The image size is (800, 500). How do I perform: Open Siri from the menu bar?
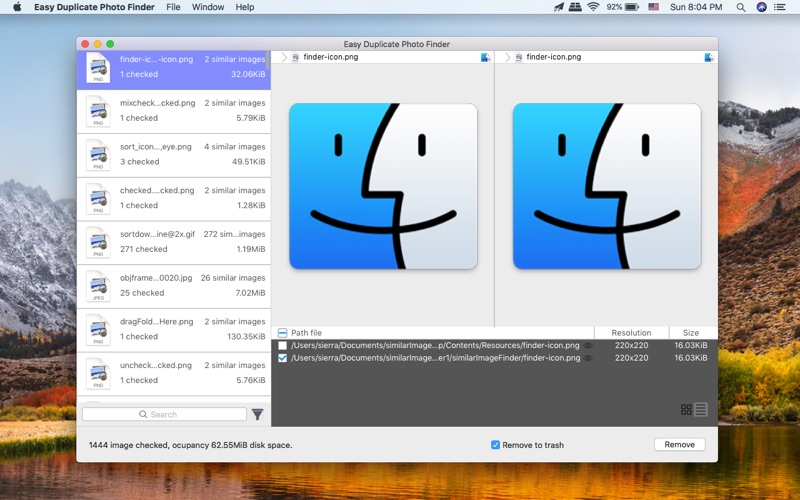tap(762, 7)
